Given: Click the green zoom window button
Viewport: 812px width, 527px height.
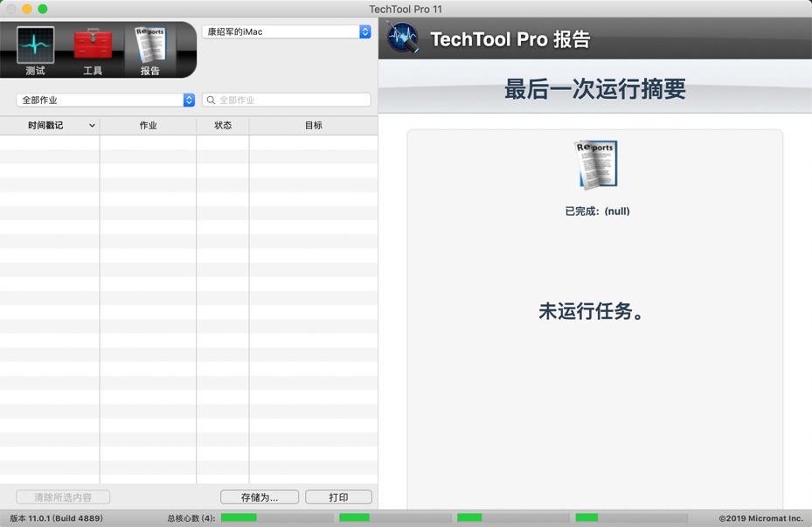Looking at the screenshot, I should point(43,9).
